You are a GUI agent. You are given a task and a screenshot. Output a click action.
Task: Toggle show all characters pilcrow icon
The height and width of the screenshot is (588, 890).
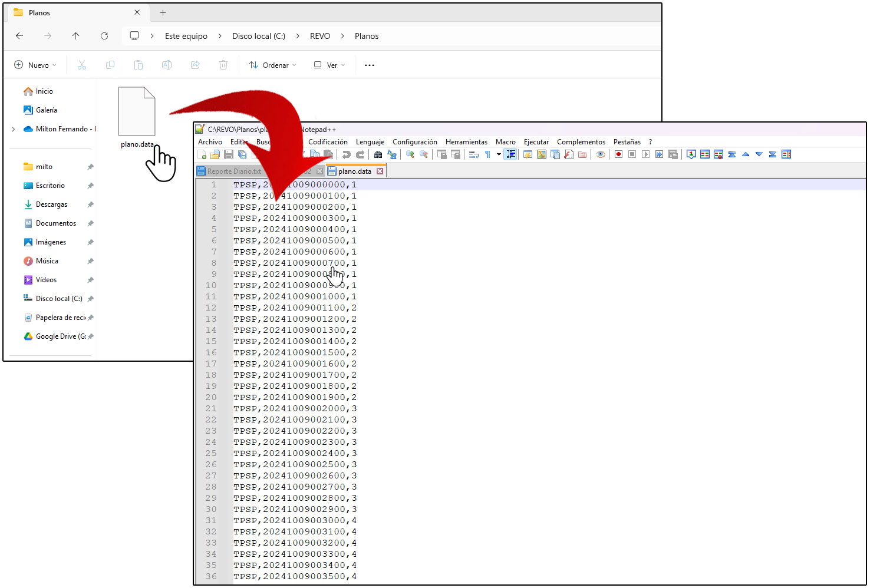(487, 154)
